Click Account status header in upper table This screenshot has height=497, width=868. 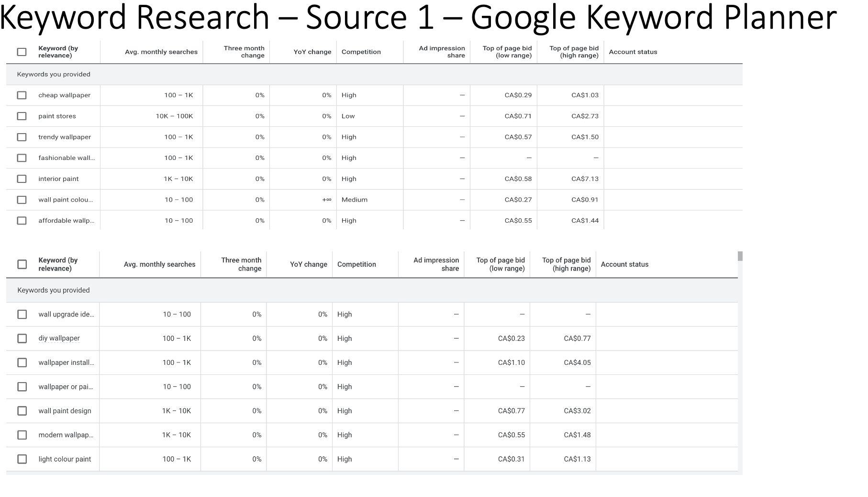633,52
